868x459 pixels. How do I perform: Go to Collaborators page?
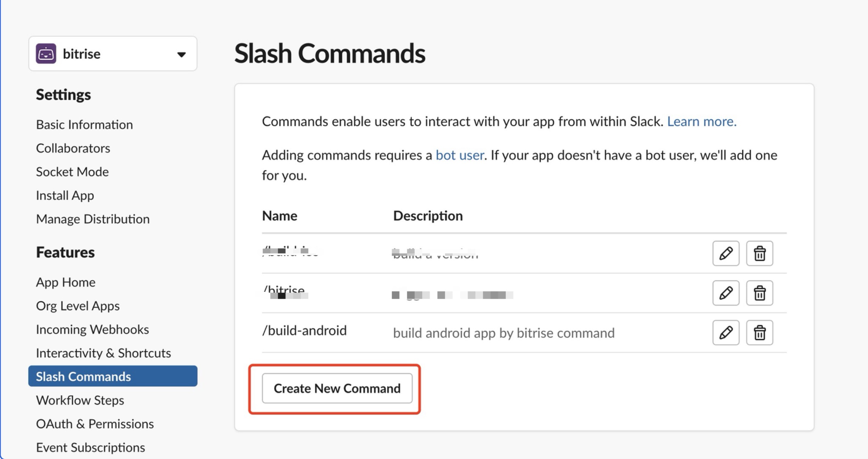pyautogui.click(x=73, y=148)
